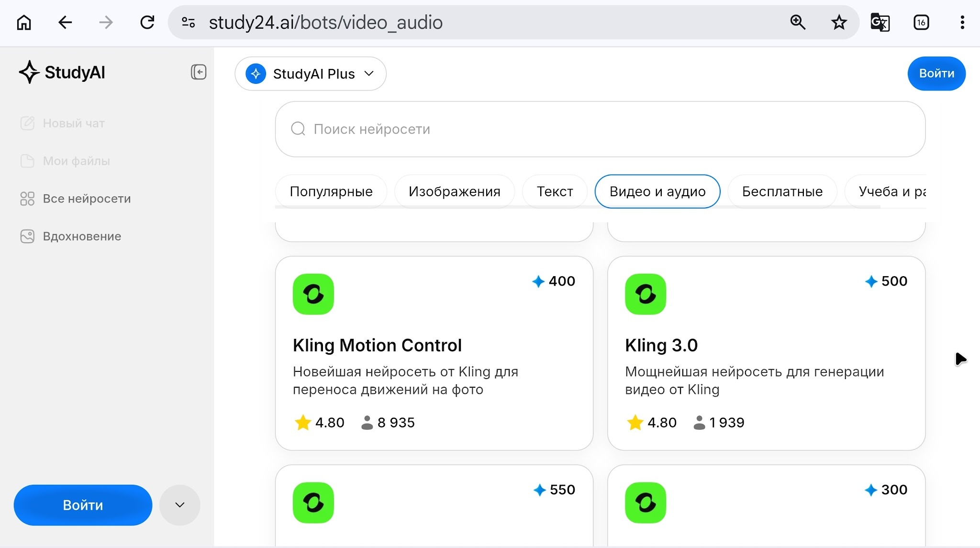Click the Kling 3.0 description text

755,380
